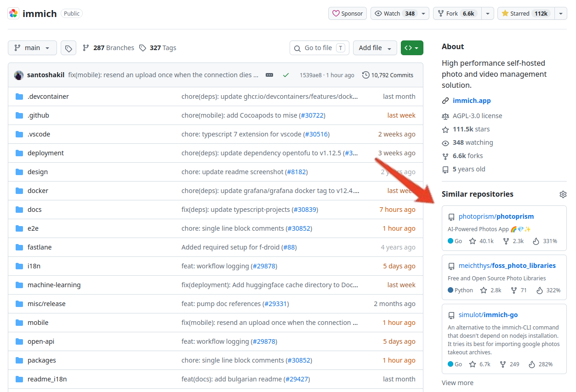Open pull request #29427 link
This screenshot has width=576, height=392.
(297, 379)
